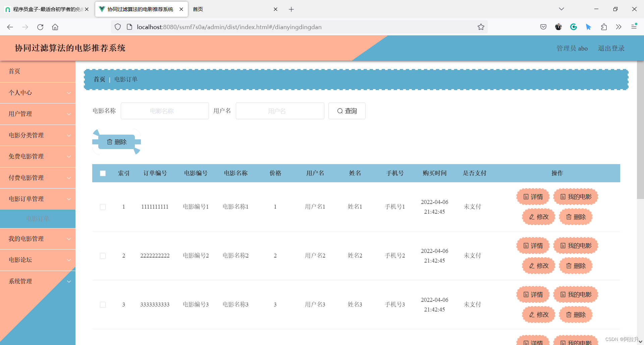Open 详情 for order 2222222222
The image size is (644, 345).
533,246
